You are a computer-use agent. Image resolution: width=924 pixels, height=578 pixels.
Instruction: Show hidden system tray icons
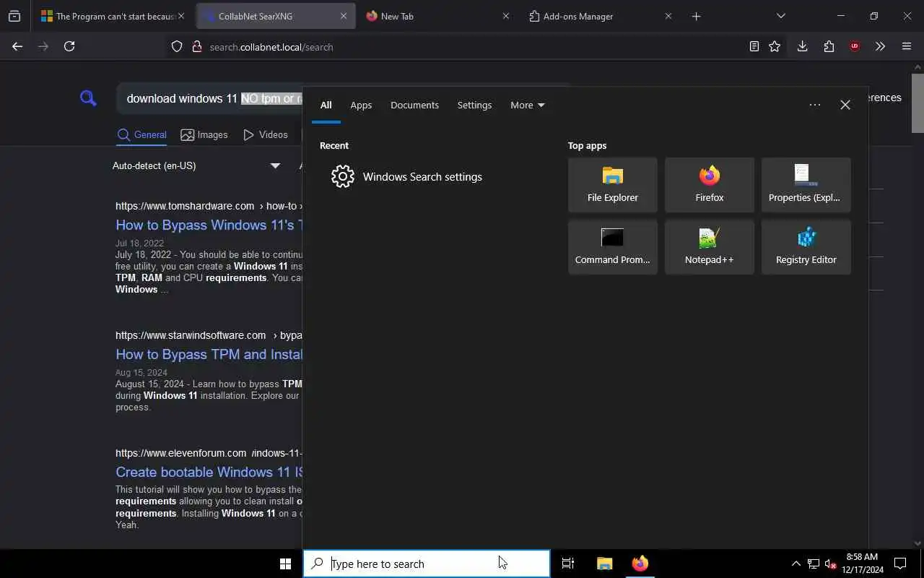[796, 564]
